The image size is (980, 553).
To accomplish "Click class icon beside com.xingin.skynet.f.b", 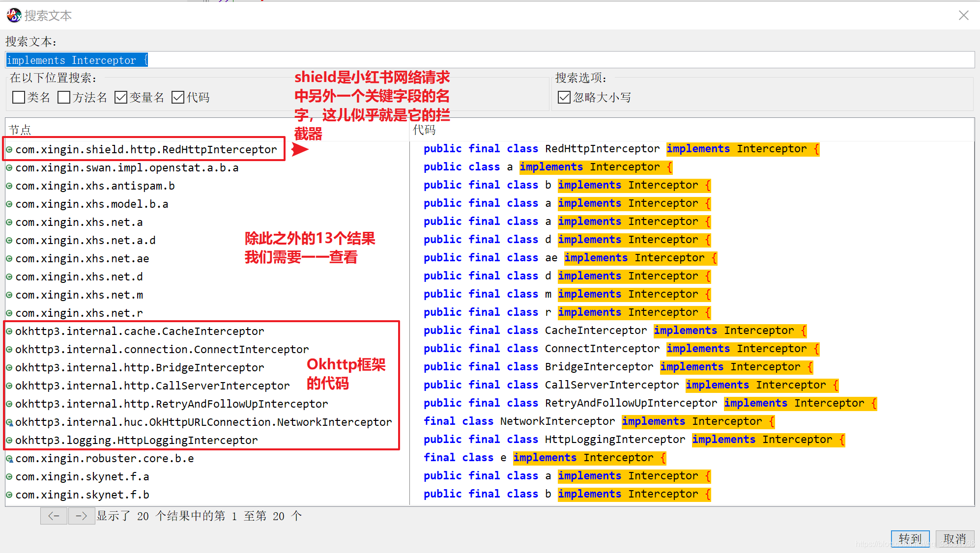I will 9,495.
